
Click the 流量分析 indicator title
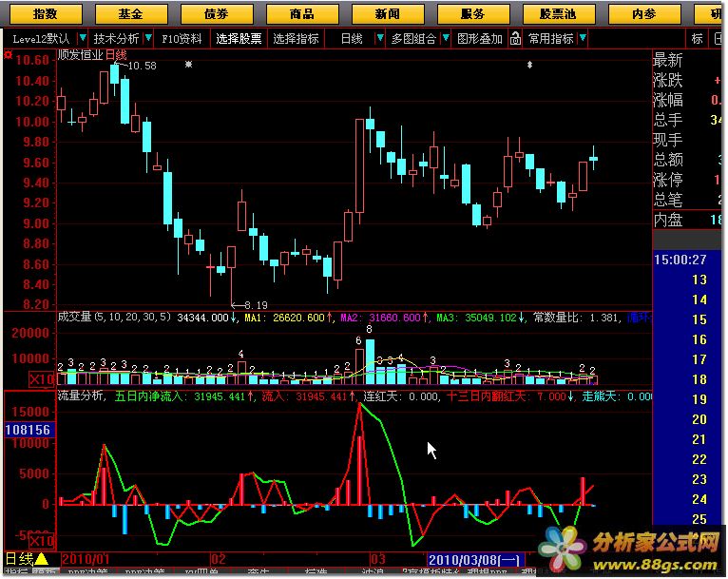pos(80,396)
